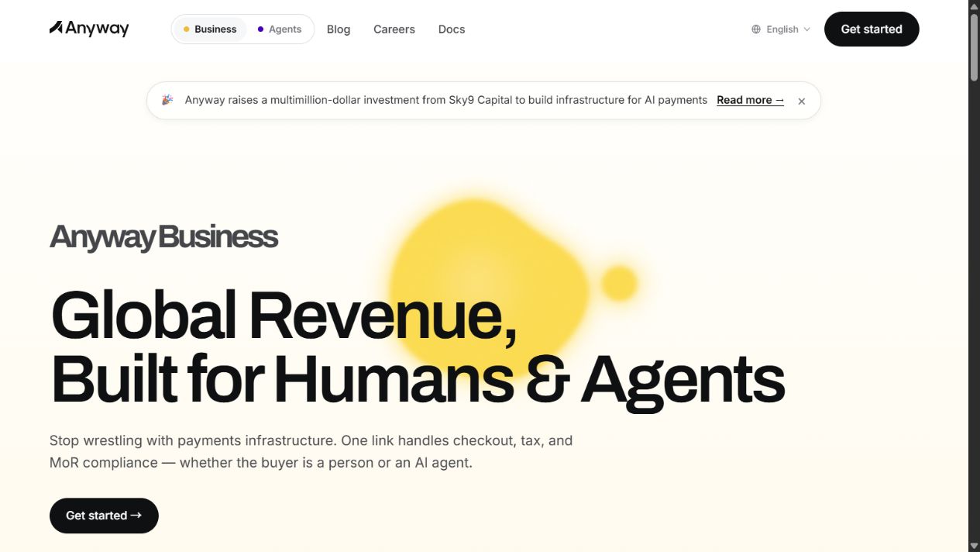Click the Anyway logo in header
This screenshot has width=980, height=552.
pos(89,29)
